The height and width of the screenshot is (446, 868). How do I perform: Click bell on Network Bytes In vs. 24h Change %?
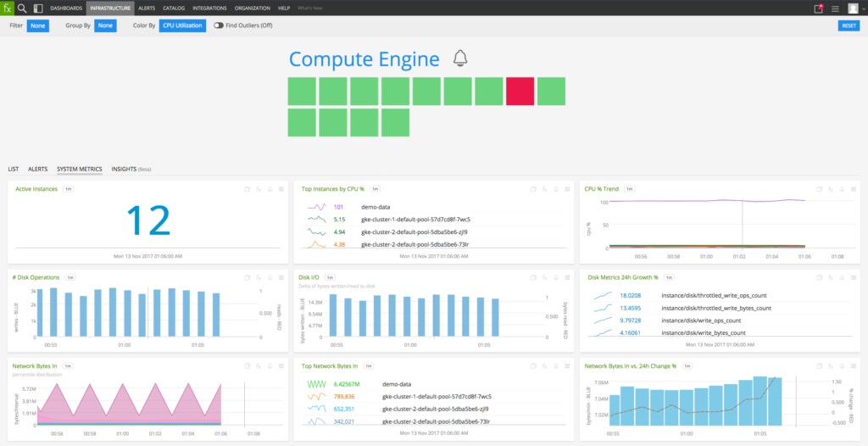click(842, 365)
